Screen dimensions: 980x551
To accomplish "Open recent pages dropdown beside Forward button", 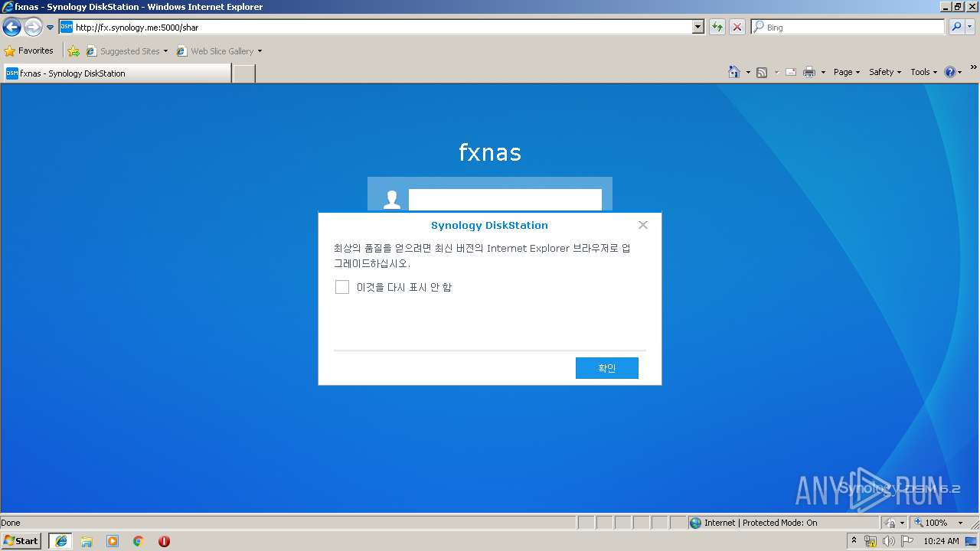I will point(50,28).
